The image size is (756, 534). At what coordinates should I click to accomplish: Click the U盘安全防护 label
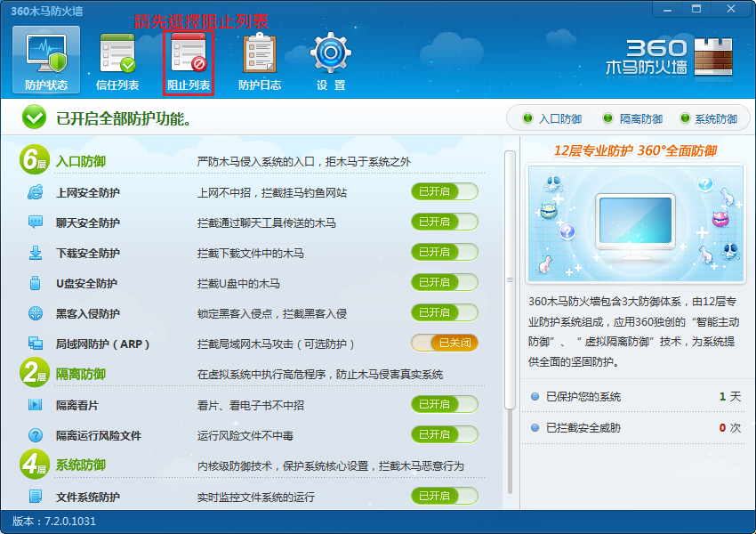tap(86, 284)
